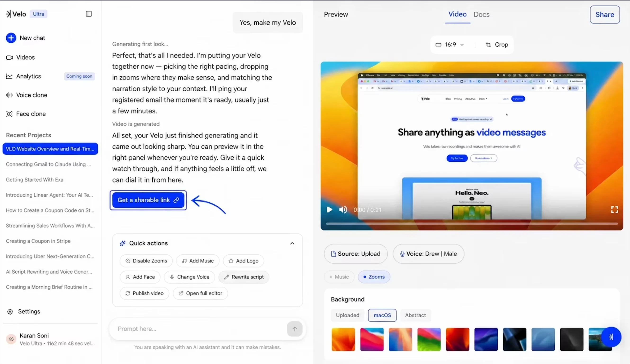Image resolution: width=630 pixels, height=364 pixels.
Task: Enter fullscreen video mode
Action: [x=615, y=210]
